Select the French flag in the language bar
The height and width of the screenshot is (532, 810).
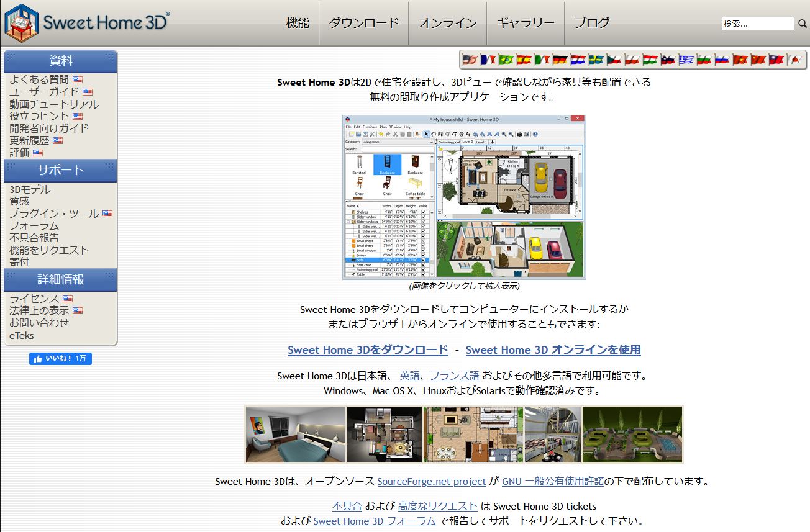pyautogui.click(x=488, y=60)
